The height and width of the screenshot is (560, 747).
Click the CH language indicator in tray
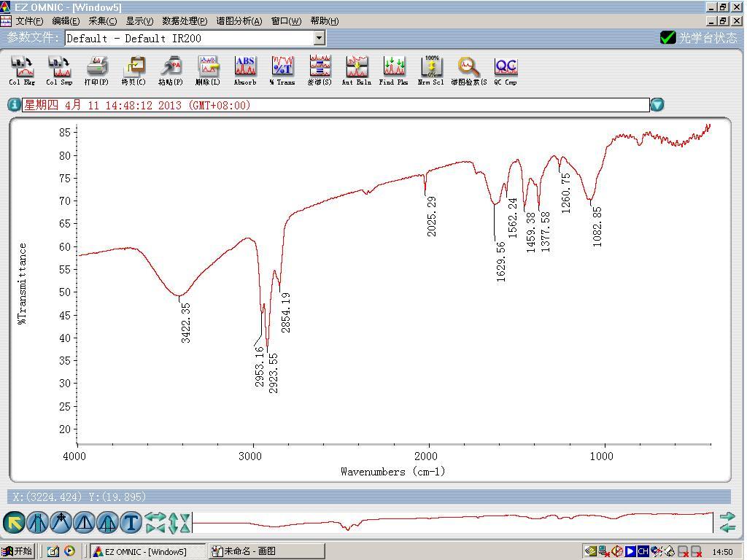[x=643, y=551]
